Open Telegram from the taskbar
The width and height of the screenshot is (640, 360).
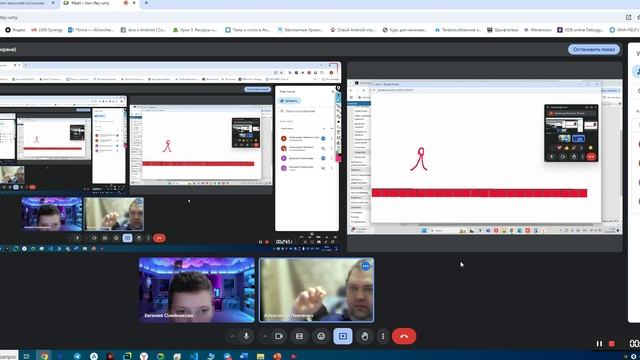click(x=77, y=356)
